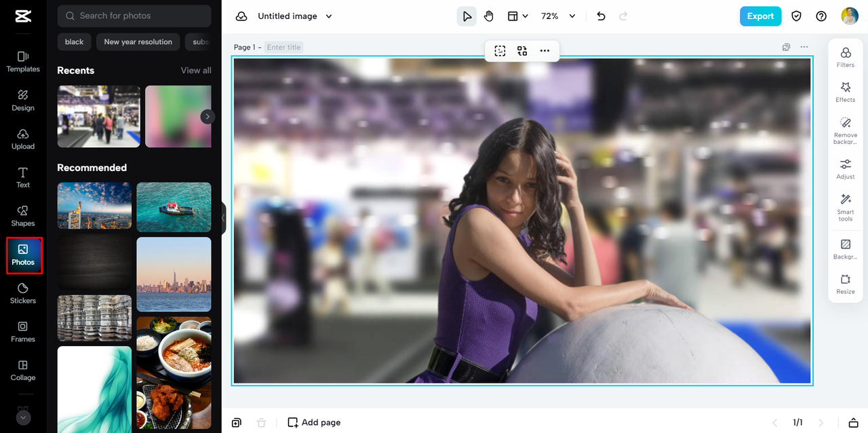Pick the boat on turquoise water photo
The image size is (868, 433).
(x=174, y=207)
